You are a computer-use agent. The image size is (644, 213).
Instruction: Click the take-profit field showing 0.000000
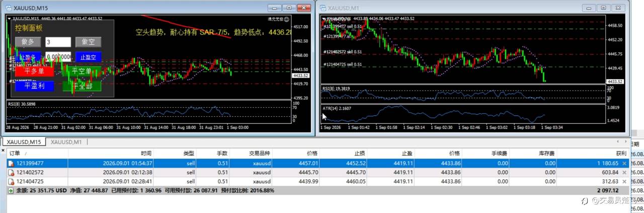coord(58,57)
